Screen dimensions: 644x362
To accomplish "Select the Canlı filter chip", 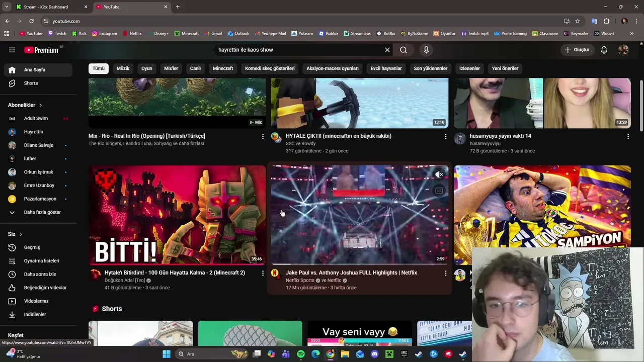I will pyautogui.click(x=195, y=68).
